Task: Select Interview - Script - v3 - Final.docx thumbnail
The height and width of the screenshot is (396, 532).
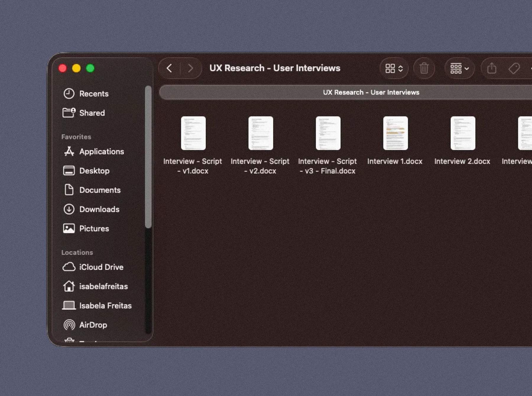Action: point(328,133)
